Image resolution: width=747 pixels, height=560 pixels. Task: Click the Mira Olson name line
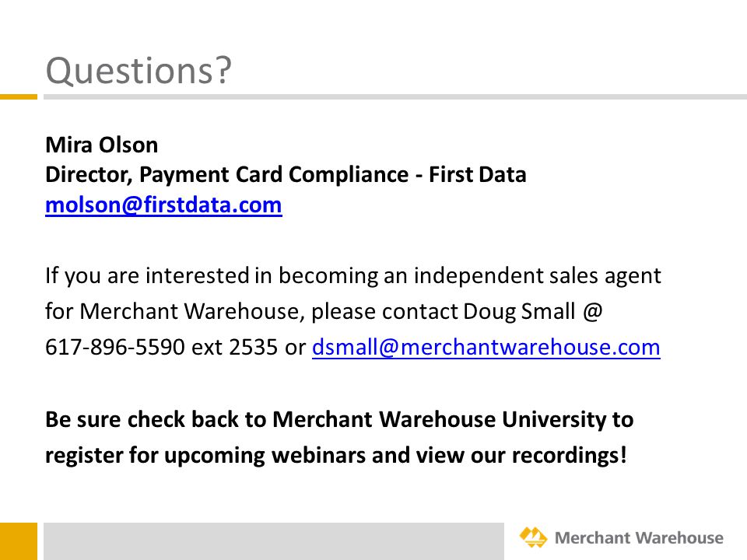coord(101,145)
